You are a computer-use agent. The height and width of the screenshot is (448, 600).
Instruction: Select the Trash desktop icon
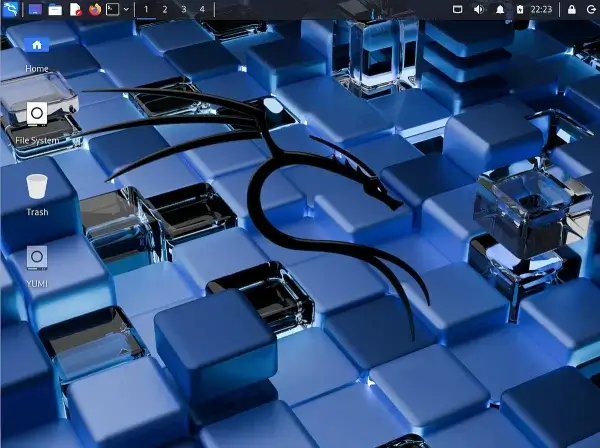pyautogui.click(x=37, y=186)
